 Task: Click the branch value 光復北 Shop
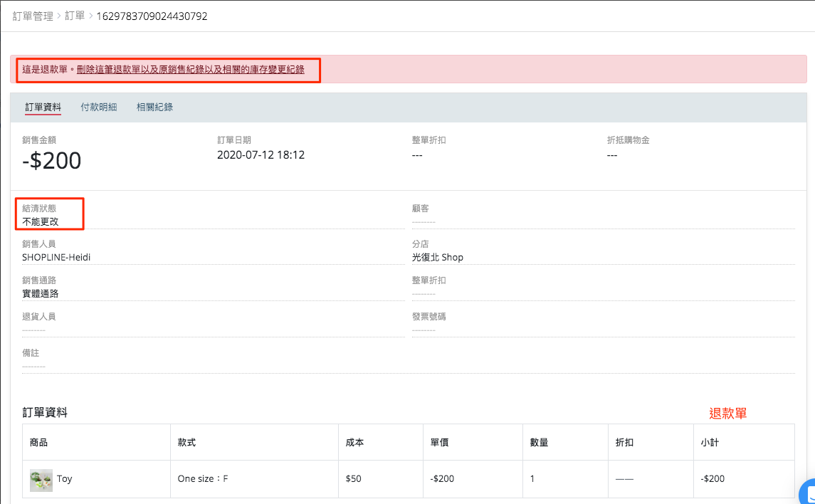coord(437,258)
